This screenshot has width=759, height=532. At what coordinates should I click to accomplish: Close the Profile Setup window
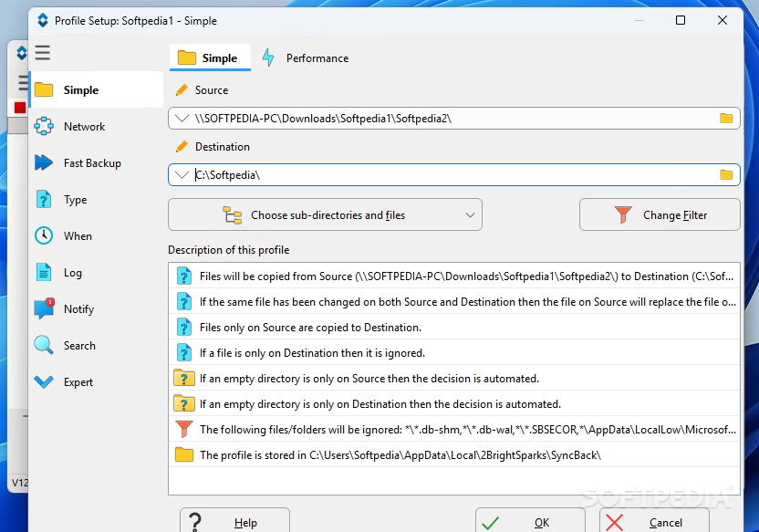(x=723, y=20)
